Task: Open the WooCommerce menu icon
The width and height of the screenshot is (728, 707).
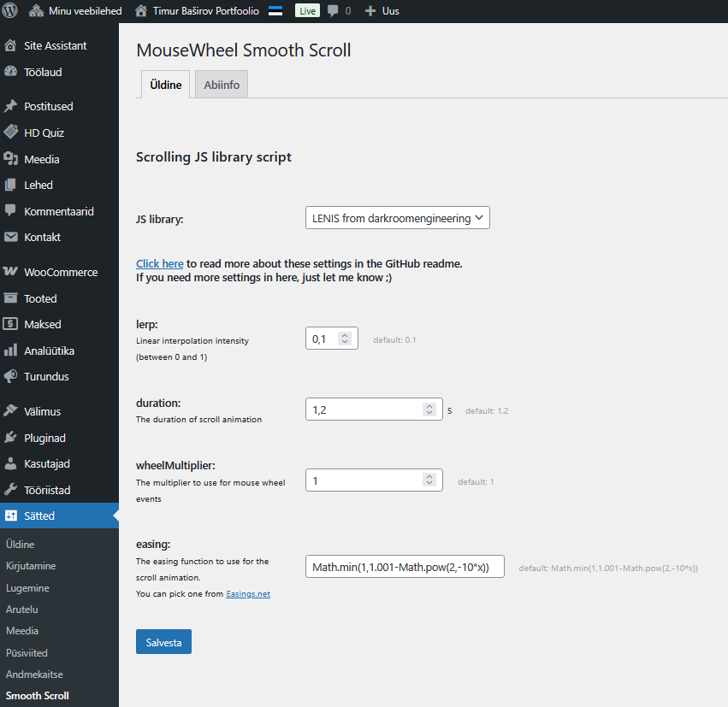Action: pyautogui.click(x=10, y=272)
